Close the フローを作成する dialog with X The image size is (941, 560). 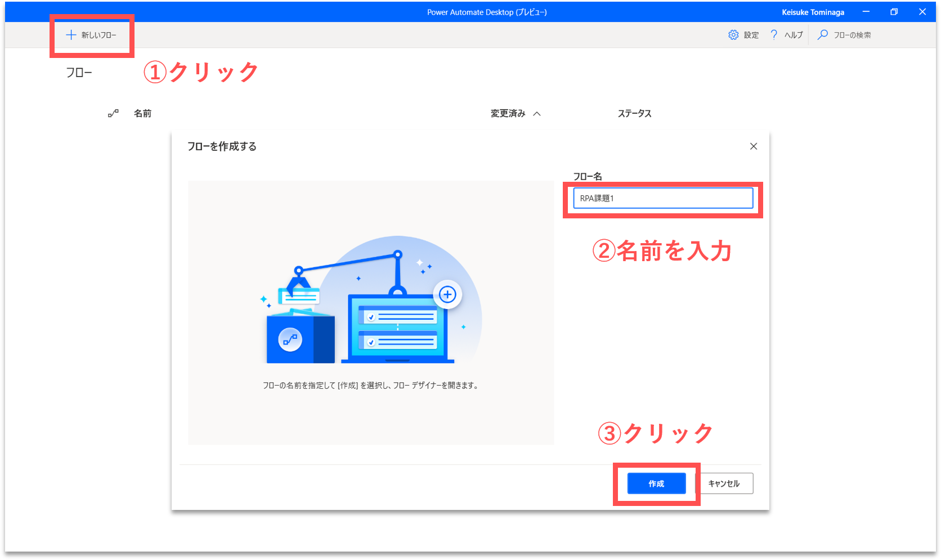pos(754,146)
